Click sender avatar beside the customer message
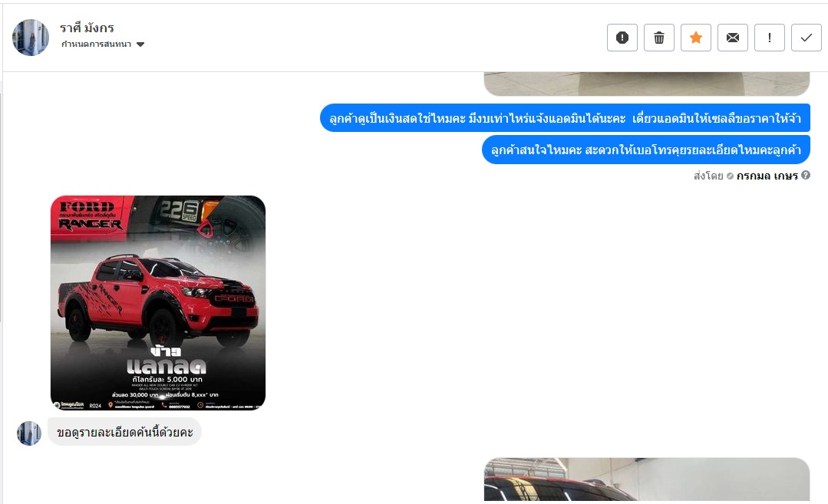 tap(29, 433)
